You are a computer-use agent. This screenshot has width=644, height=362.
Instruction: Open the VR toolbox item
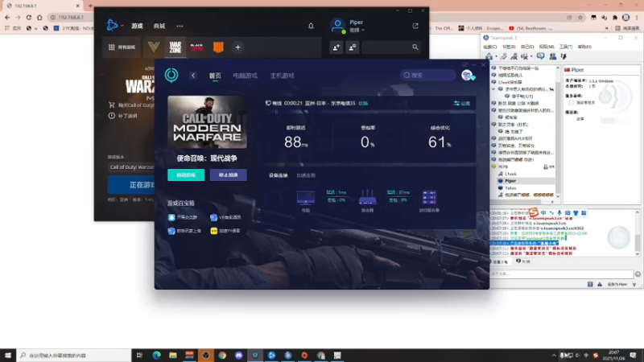pyautogui.click(x=225, y=217)
